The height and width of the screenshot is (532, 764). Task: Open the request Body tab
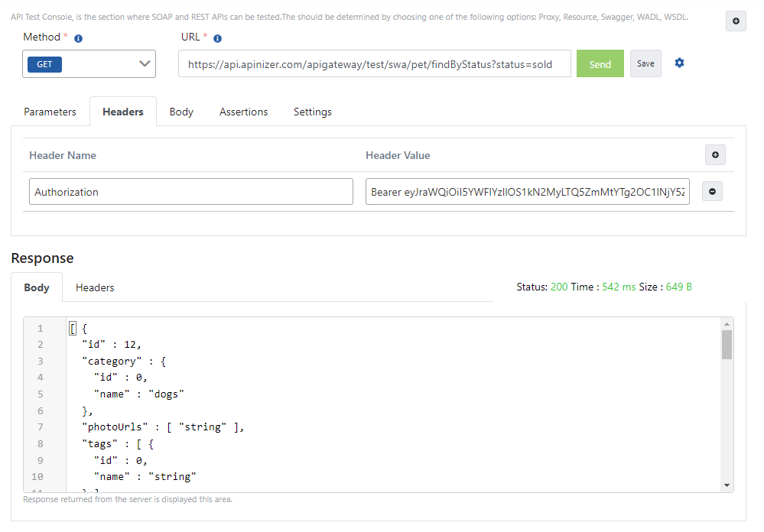(181, 112)
